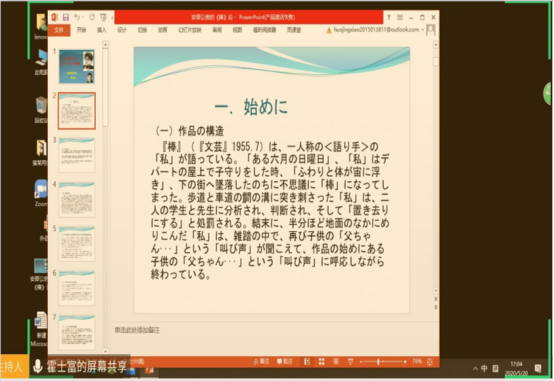The width and height of the screenshot is (554, 381).
Task: Open the 文件 (File) tab
Action: click(59, 30)
